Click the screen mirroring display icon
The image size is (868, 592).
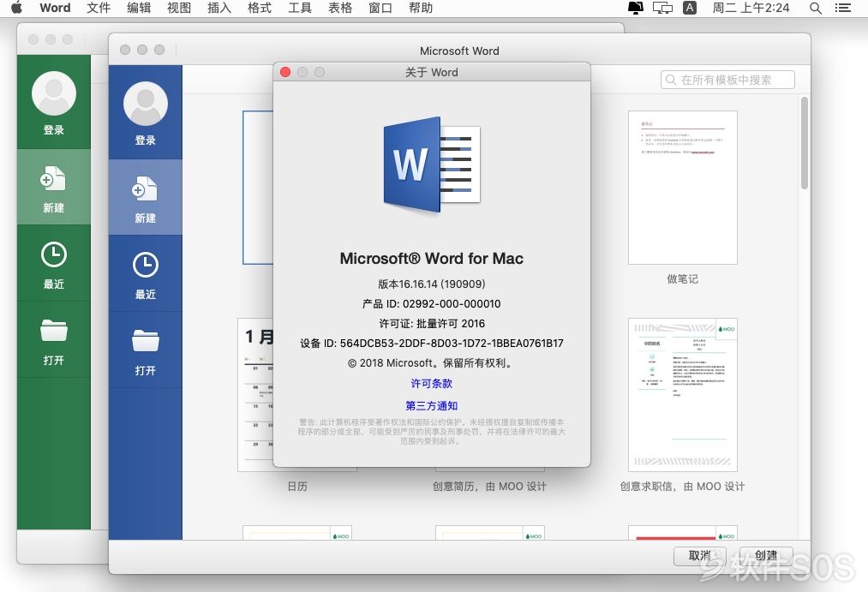[x=662, y=8]
